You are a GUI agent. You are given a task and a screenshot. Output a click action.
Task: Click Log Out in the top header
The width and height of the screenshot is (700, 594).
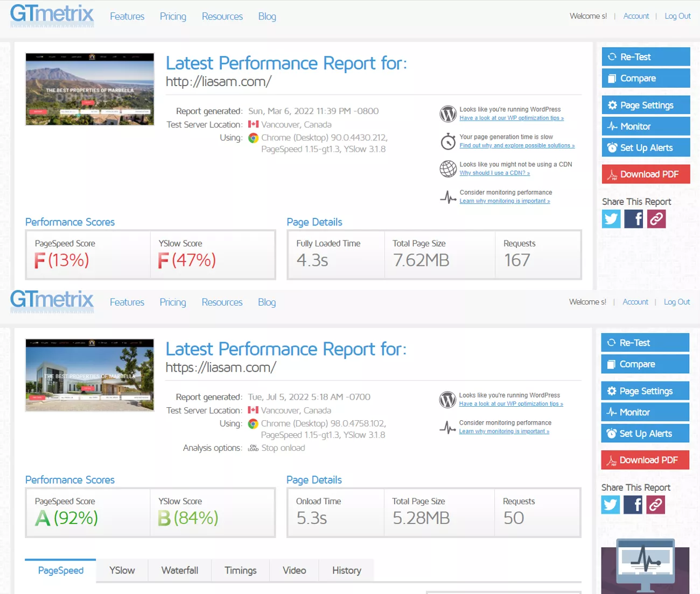[x=677, y=16]
